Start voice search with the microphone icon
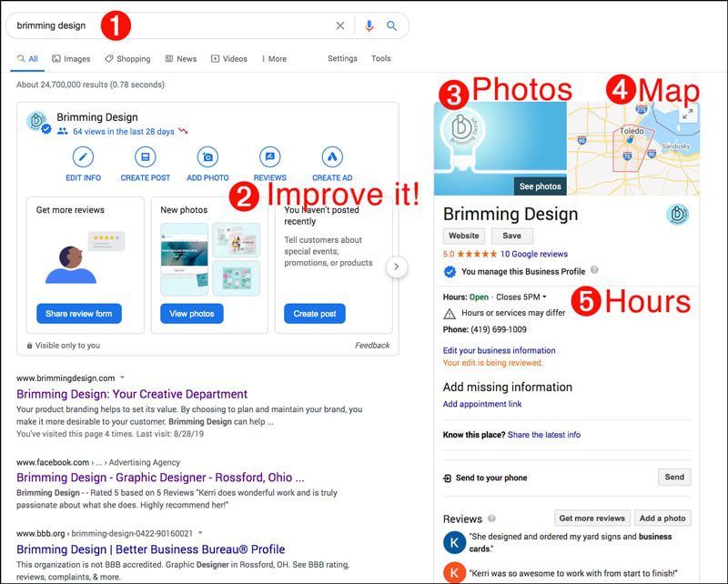 (369, 25)
